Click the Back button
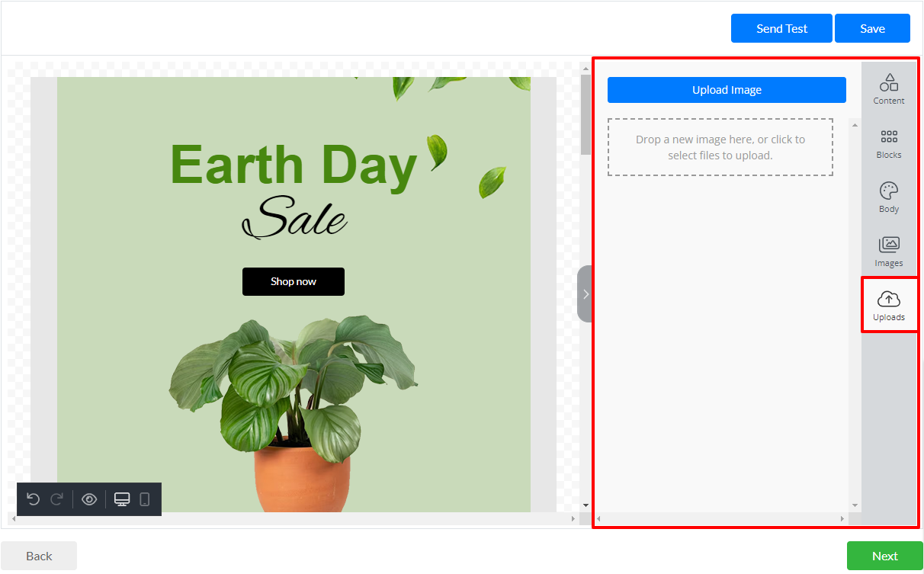 coord(39,556)
